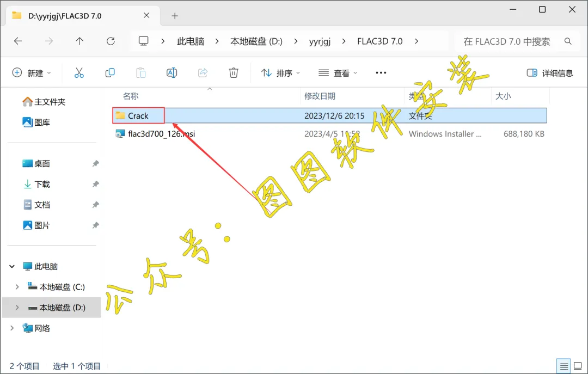This screenshot has width=588, height=374.
Task: Open 主文件夹 in the sidebar
Action: (x=44, y=102)
